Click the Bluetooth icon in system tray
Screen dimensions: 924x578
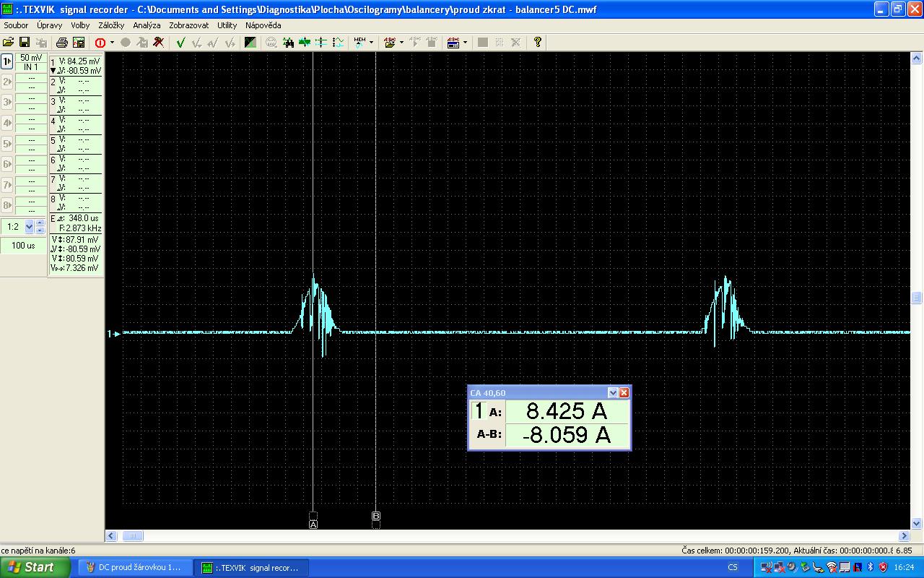tap(871, 567)
